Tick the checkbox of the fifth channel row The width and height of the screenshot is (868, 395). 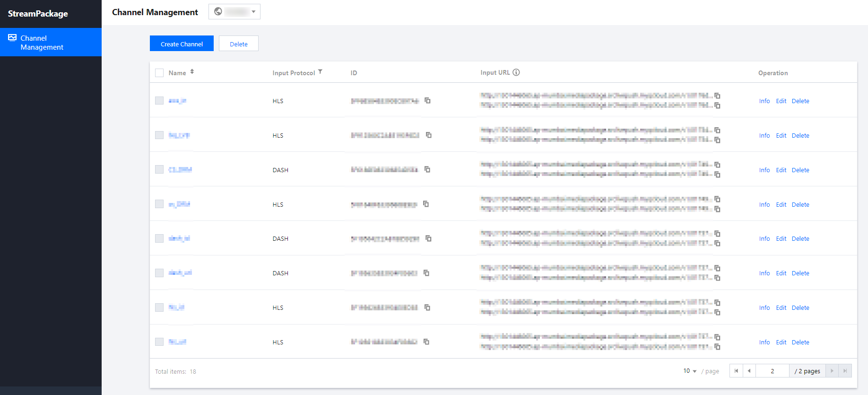pyautogui.click(x=159, y=238)
